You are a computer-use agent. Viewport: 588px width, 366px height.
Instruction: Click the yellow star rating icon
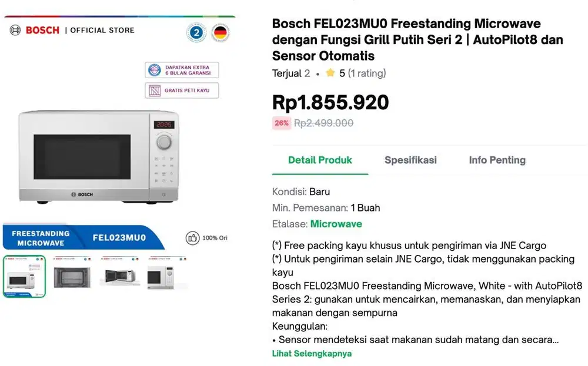(330, 73)
